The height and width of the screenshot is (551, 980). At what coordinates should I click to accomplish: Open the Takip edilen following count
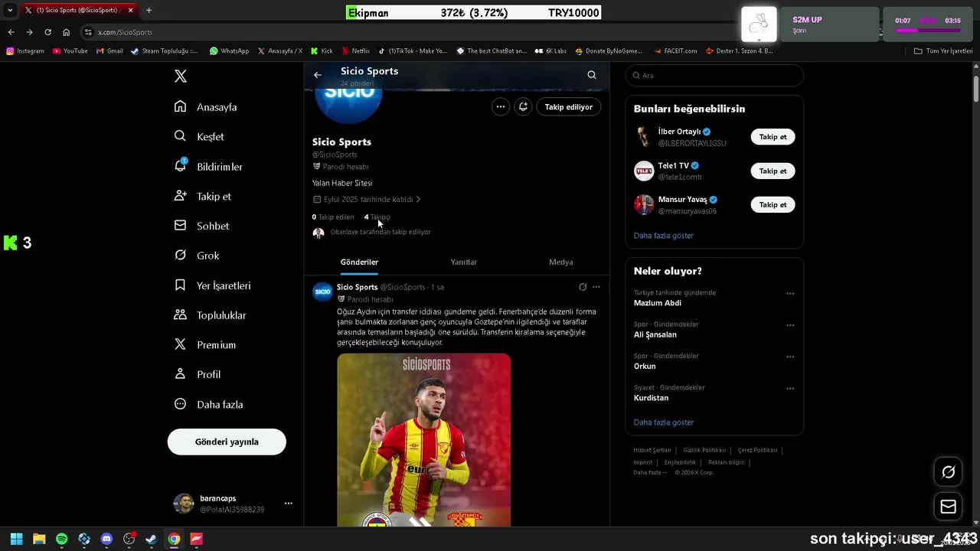click(x=333, y=217)
